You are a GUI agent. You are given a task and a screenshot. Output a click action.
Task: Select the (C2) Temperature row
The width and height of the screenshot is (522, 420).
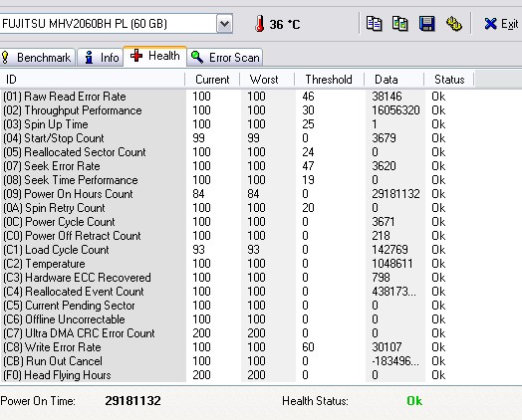pyautogui.click(x=237, y=264)
